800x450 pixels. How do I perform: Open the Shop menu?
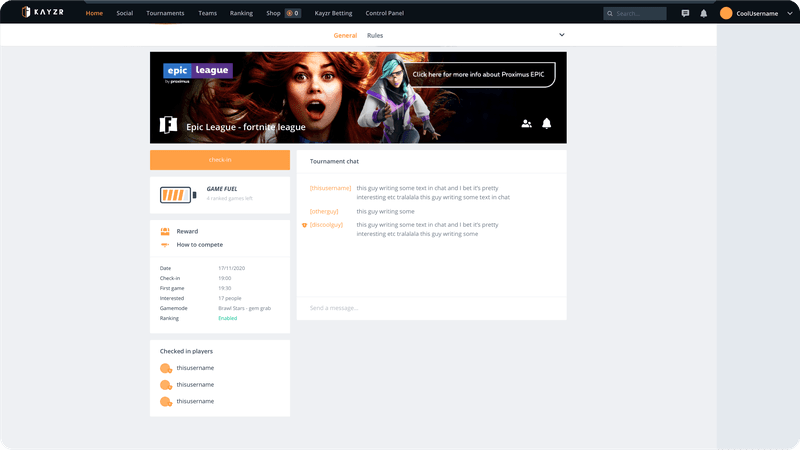(x=273, y=13)
